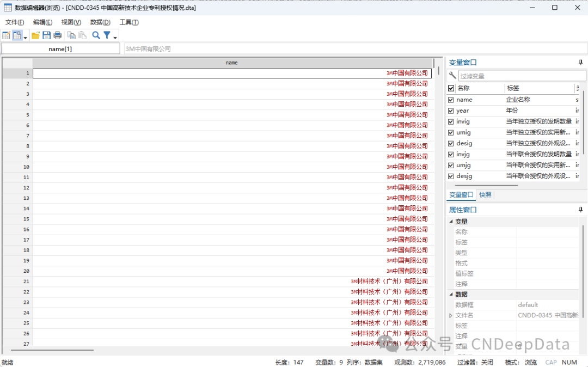Select the Data Editor browse mode icon
The width and height of the screenshot is (588, 367).
point(17,35)
